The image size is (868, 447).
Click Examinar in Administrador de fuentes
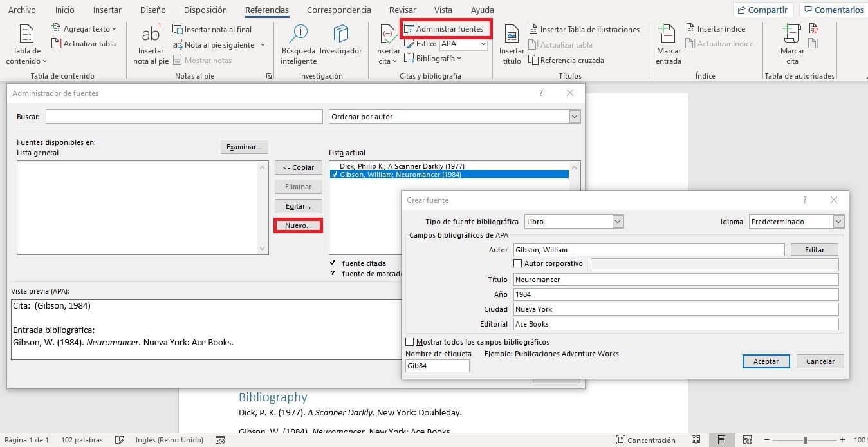(x=243, y=146)
